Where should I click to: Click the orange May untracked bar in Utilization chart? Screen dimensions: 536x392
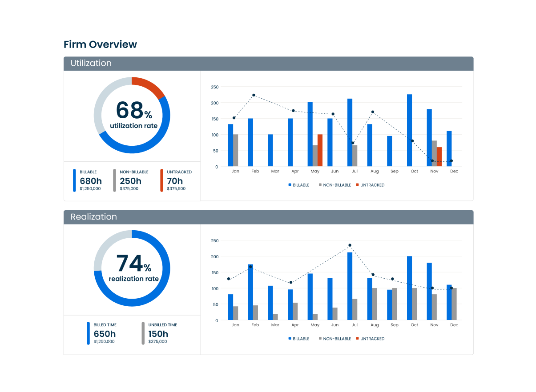(320, 150)
